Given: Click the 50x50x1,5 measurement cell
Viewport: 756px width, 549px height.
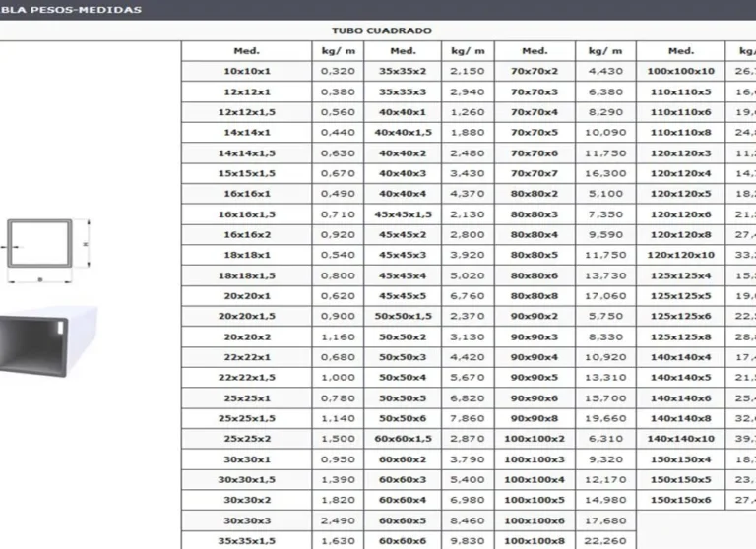Looking at the screenshot, I should pos(403,316).
